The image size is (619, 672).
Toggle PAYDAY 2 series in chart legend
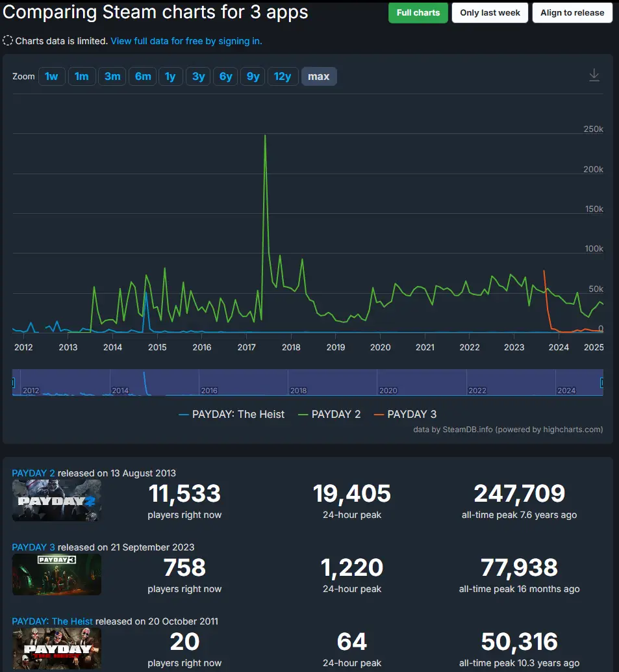329,414
